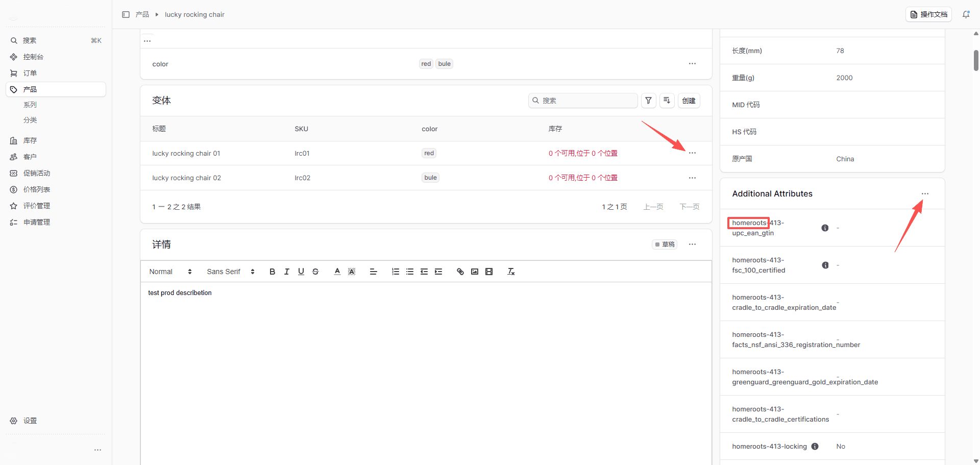
Task: Insert an image in the editor
Action: point(475,272)
